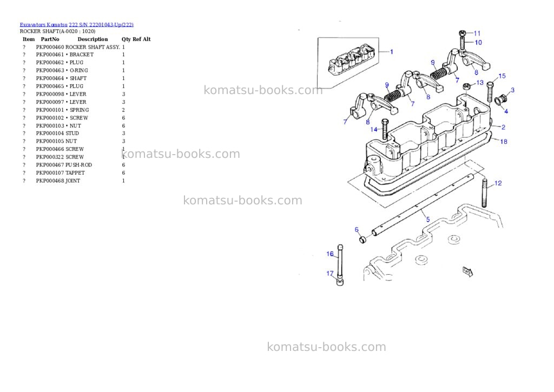This screenshot has width=554, height=392.
Task: Select the PKP000097 LEVER row
Action: click(74, 102)
